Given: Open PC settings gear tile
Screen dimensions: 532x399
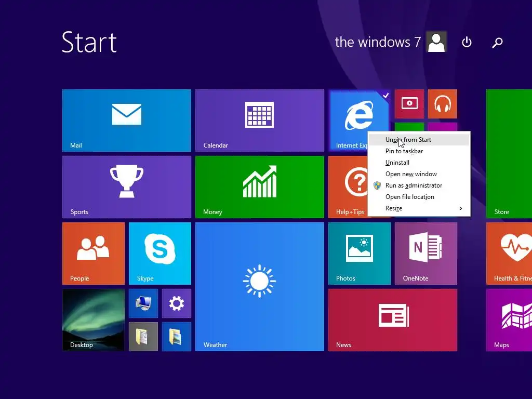Looking at the screenshot, I should pos(177,303).
